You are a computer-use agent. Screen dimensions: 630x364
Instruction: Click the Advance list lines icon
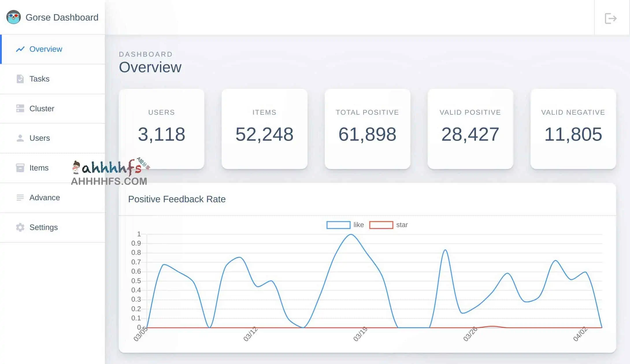click(20, 198)
